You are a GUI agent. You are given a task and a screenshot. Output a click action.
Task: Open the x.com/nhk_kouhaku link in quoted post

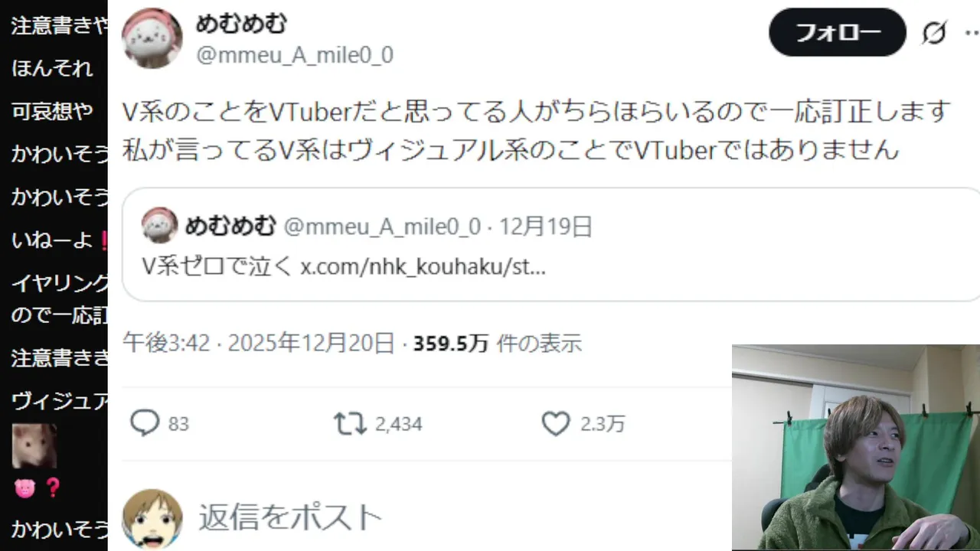[x=423, y=266]
